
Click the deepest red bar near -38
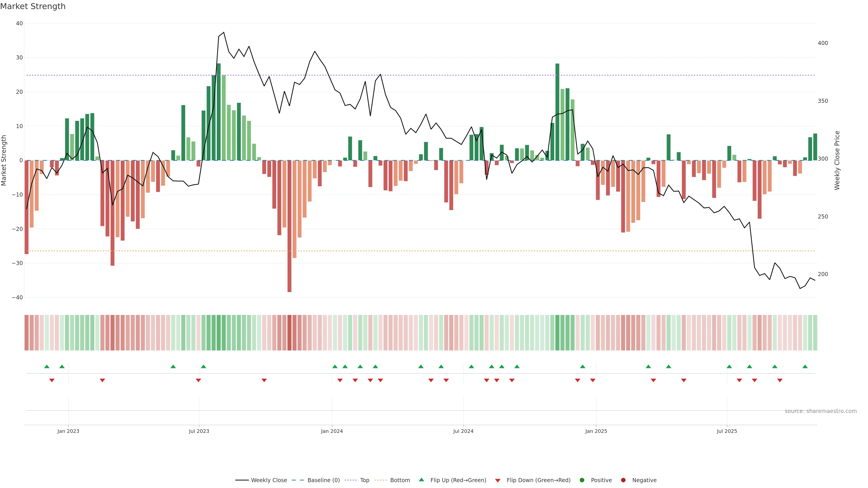click(x=289, y=236)
